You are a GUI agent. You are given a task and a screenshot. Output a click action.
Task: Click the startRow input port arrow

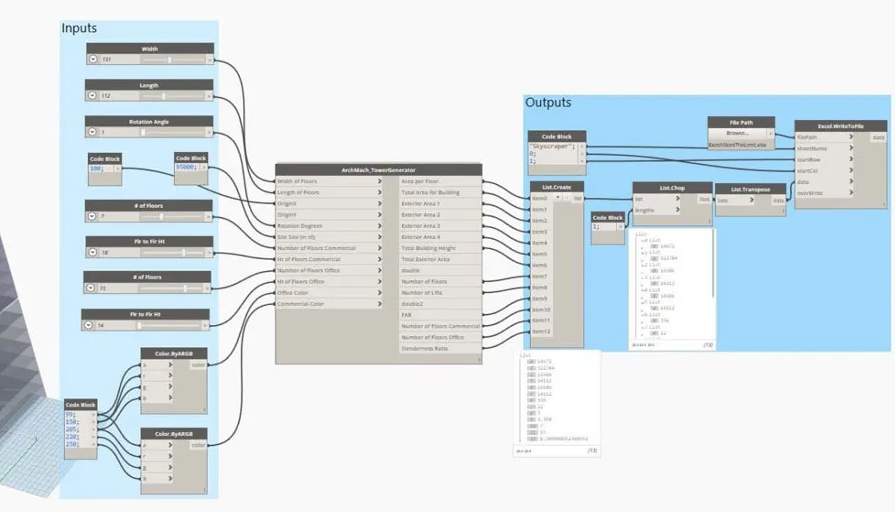point(850,159)
